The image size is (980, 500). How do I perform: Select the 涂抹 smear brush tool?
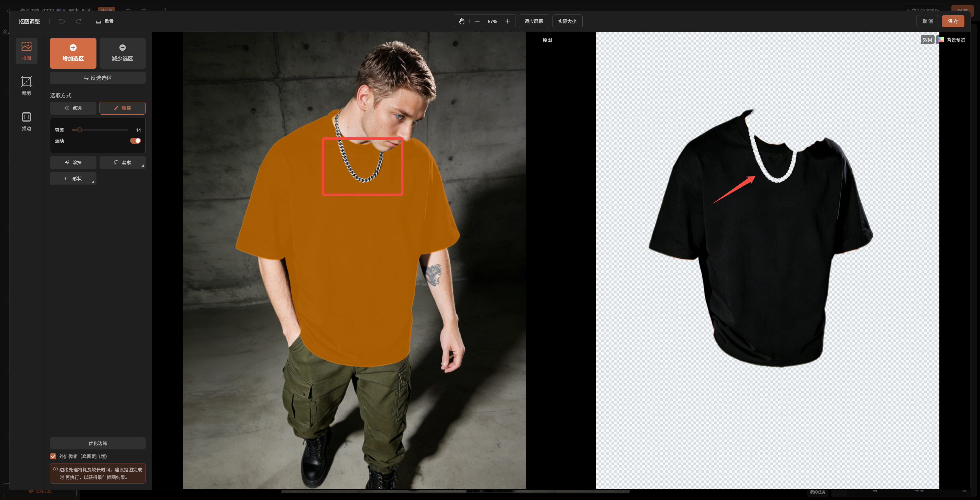[73, 163]
